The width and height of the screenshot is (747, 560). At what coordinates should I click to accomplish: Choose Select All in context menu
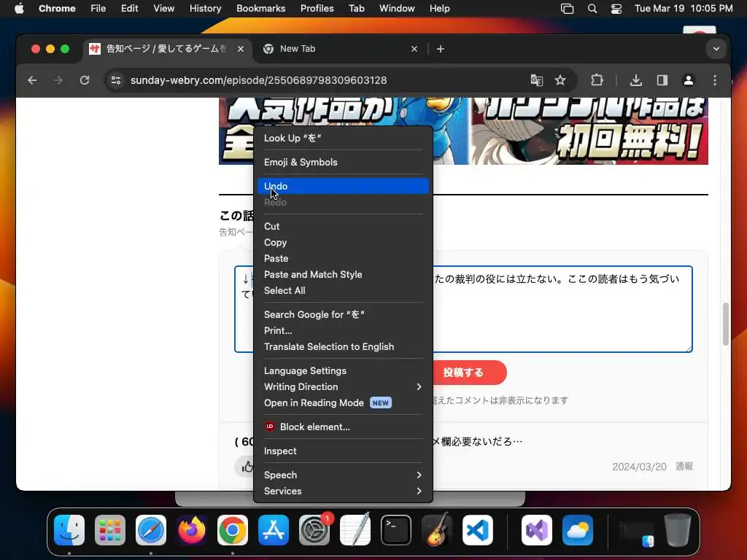tap(343, 290)
